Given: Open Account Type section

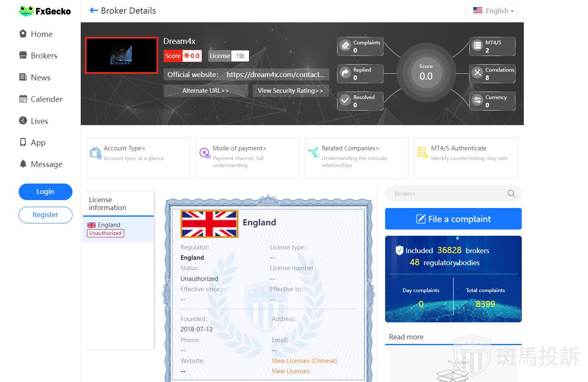Looking at the screenshot, I should click(124, 148).
